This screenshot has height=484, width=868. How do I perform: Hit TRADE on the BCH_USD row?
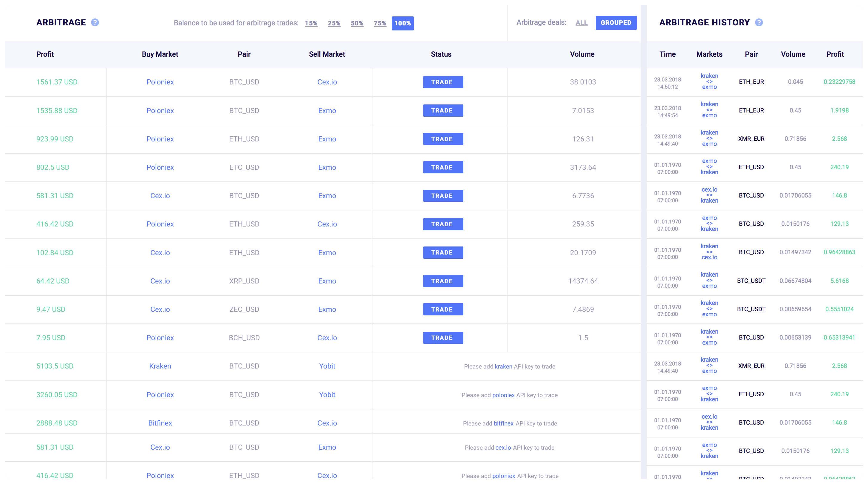point(443,337)
